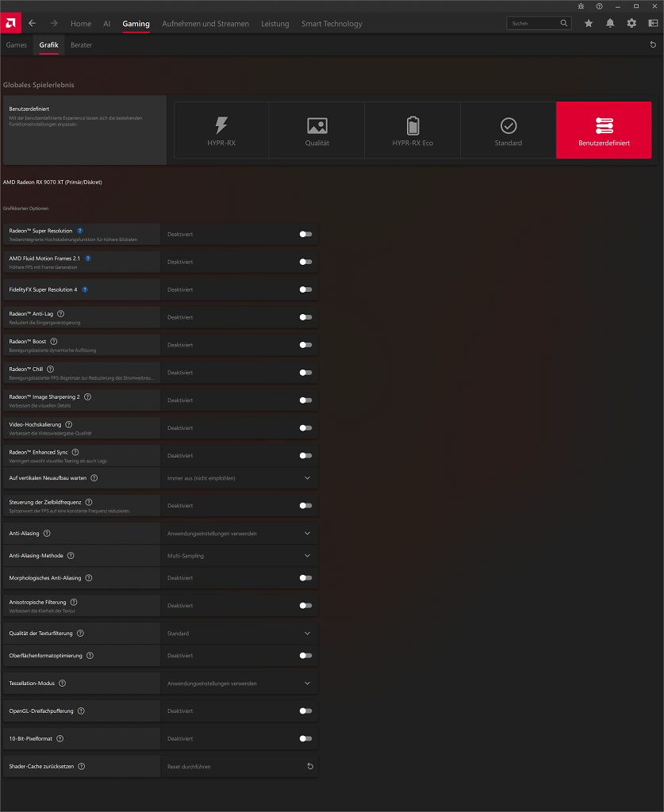Open the Gaming tab
The width and height of the screenshot is (664, 812).
click(136, 24)
